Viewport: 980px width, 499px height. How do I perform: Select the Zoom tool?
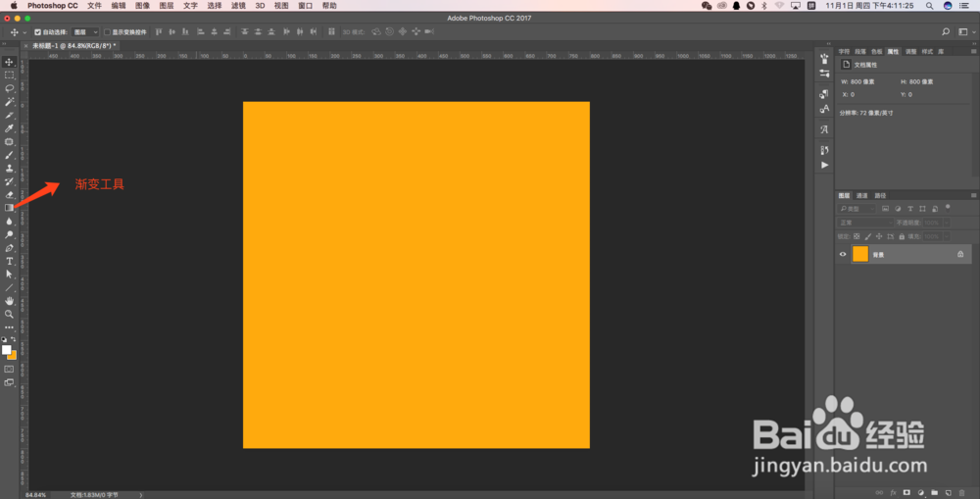pos(10,314)
